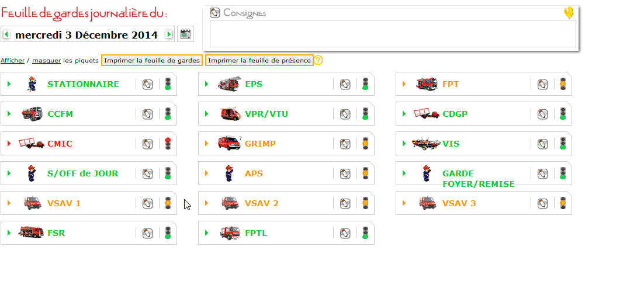
Task: Click Imprimer la feuille de gardes
Action: (152, 60)
